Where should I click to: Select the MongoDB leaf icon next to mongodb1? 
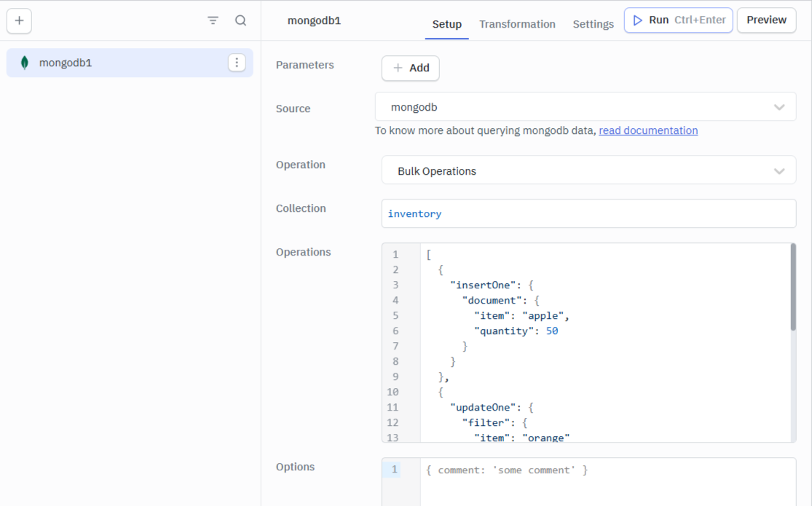pyautogui.click(x=24, y=63)
